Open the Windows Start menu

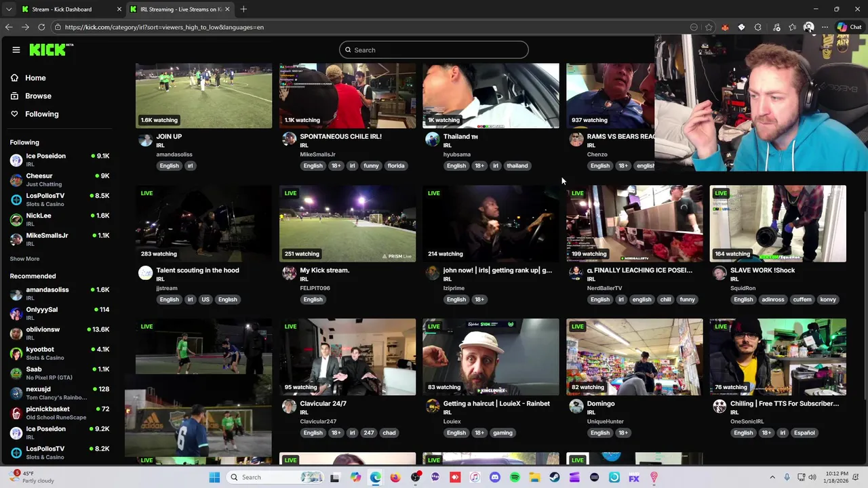[214, 477]
